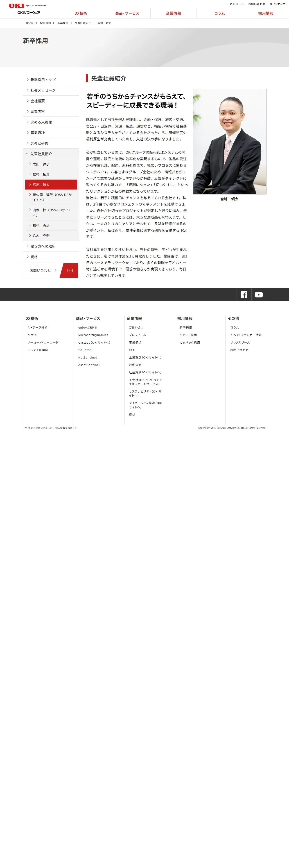Open 事業拠点 footer link
Screen dimensions: 289x868
pyautogui.click(x=135, y=343)
